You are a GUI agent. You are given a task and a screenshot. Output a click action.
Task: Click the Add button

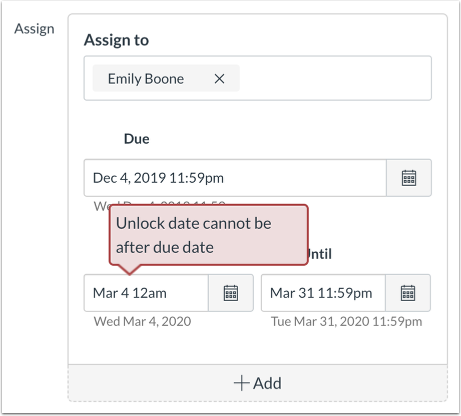coord(258,383)
